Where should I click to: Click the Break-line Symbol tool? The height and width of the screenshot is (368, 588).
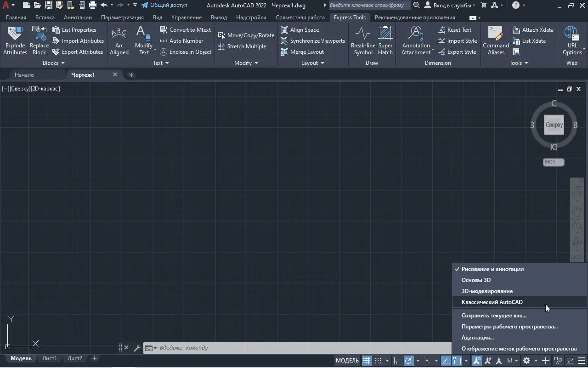(363, 40)
